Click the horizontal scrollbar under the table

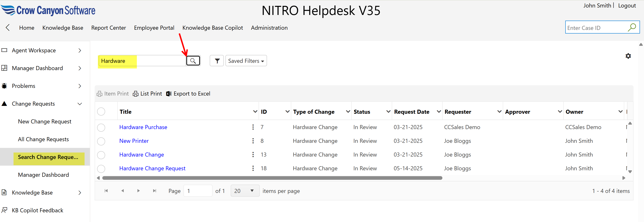(x=272, y=178)
